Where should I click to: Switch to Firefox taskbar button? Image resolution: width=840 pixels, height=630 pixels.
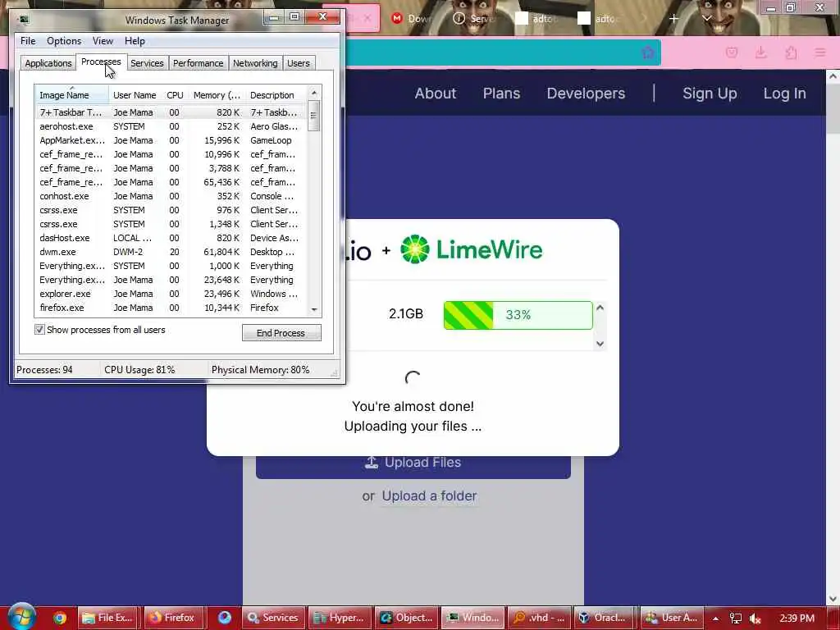(x=173, y=618)
